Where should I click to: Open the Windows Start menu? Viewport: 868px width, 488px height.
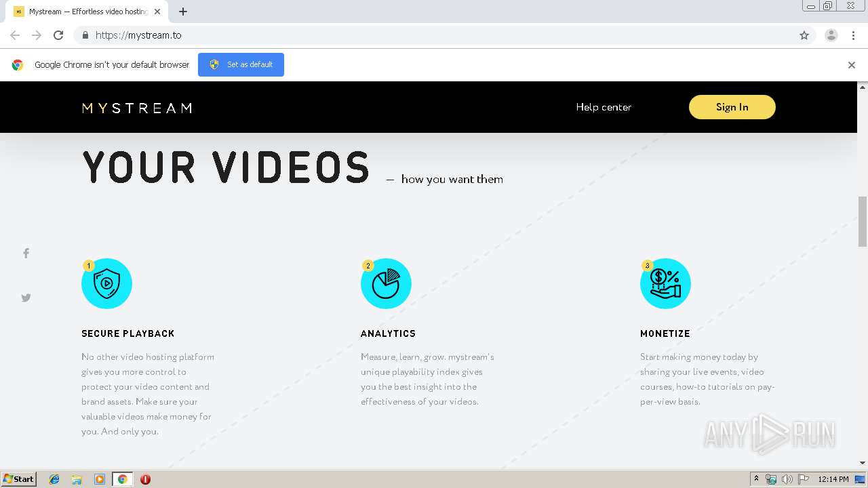click(18, 479)
